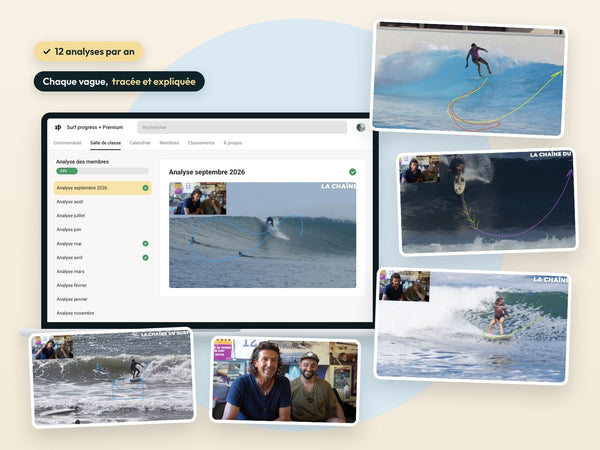This screenshot has height=450, width=600.
Task: Switch to the Communauté tab
Action: point(67,143)
